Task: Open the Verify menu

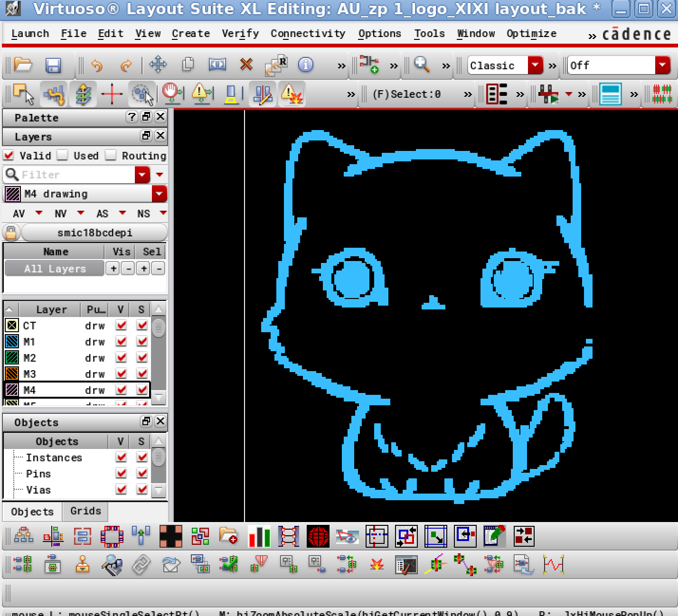Action: click(x=240, y=33)
